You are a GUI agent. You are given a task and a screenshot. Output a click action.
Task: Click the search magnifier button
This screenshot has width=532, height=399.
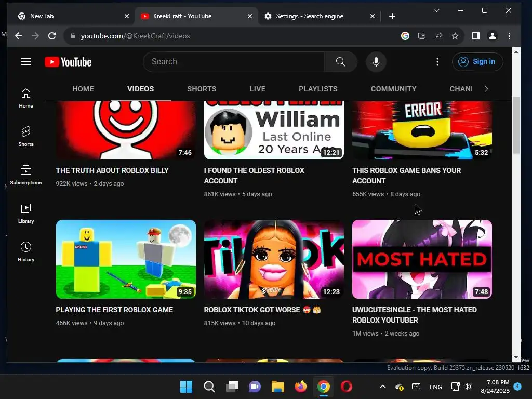click(x=340, y=62)
